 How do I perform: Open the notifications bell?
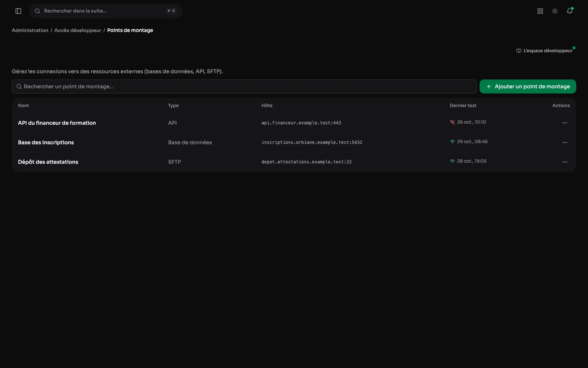click(570, 11)
